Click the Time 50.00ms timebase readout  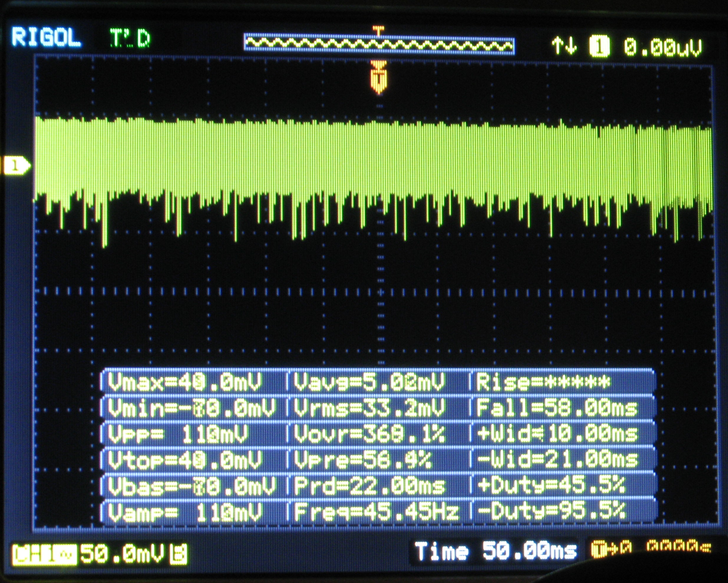(x=495, y=551)
